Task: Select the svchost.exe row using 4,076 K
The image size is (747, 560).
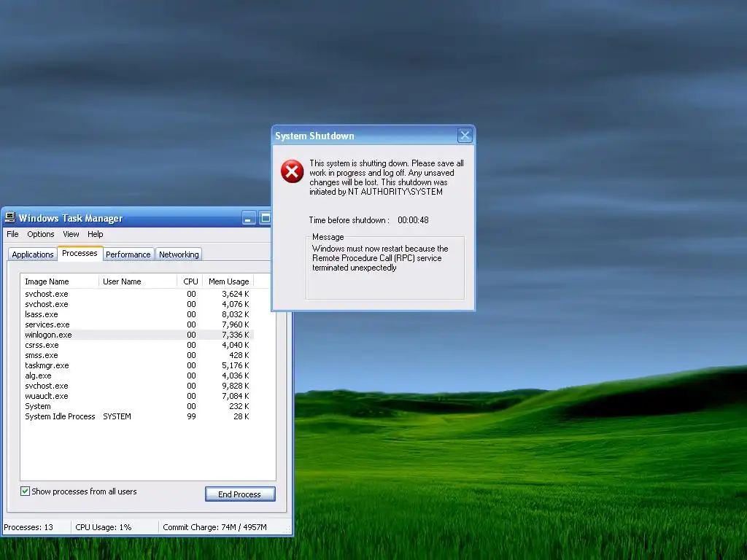Action: (x=137, y=304)
